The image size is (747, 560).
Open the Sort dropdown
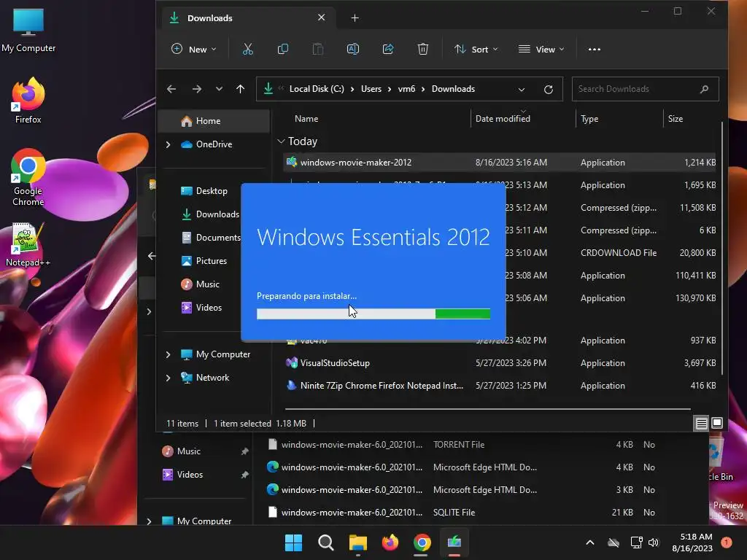(476, 49)
